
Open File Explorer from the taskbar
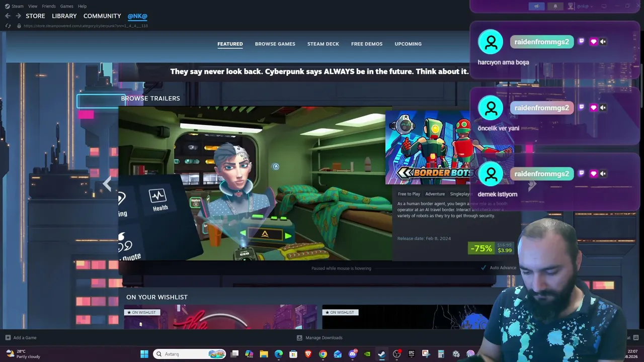[x=264, y=354]
